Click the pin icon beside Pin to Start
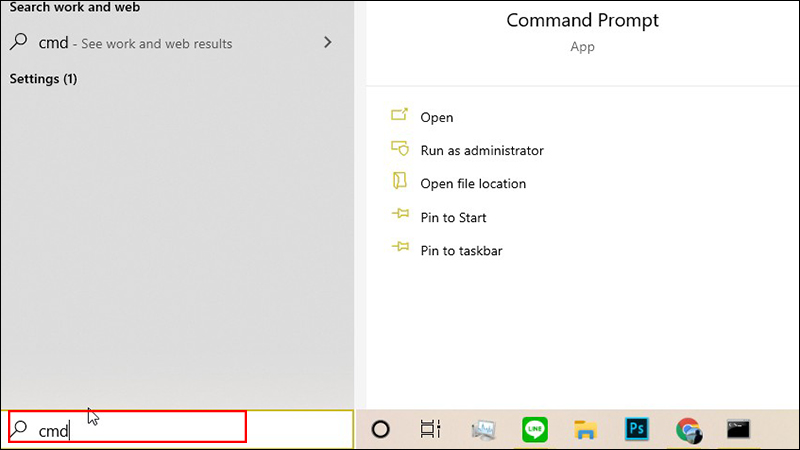Viewport: 800px width, 450px height. click(400, 217)
